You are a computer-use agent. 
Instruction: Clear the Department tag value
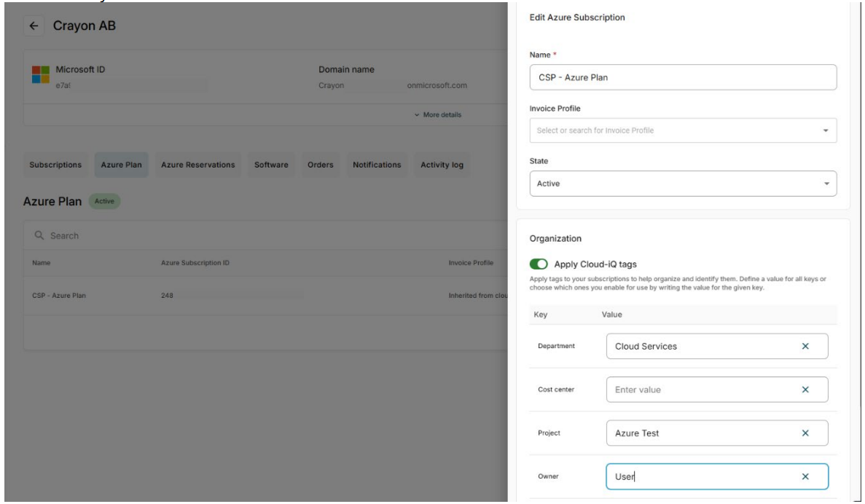pos(805,346)
